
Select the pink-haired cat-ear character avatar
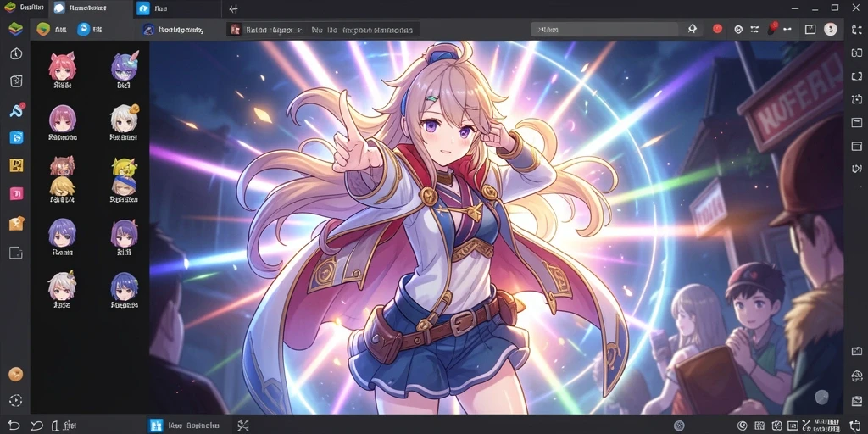coord(62,66)
